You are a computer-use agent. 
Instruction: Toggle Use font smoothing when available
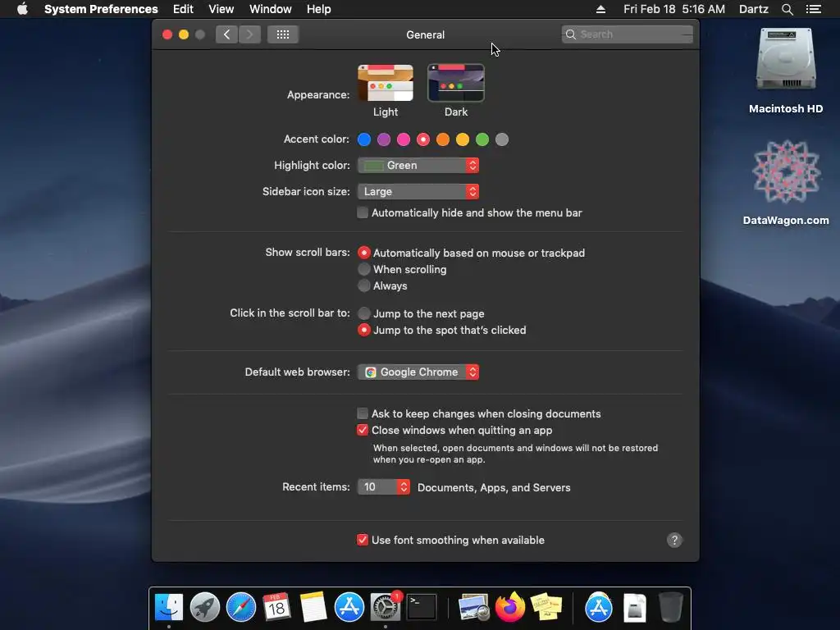coord(363,540)
